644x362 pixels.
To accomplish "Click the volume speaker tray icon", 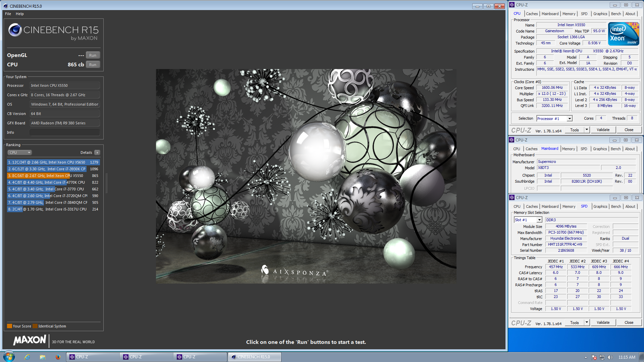I will (x=610, y=357).
